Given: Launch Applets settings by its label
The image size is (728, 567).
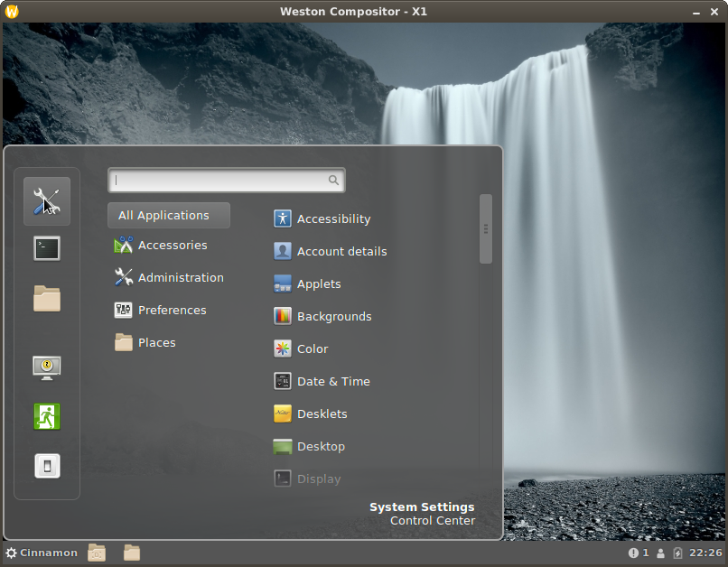Looking at the screenshot, I should (319, 284).
